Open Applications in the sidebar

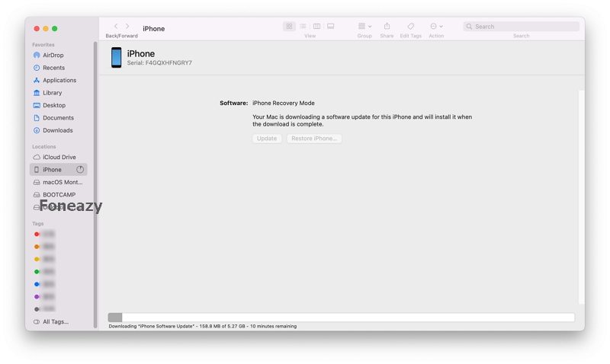(59, 80)
